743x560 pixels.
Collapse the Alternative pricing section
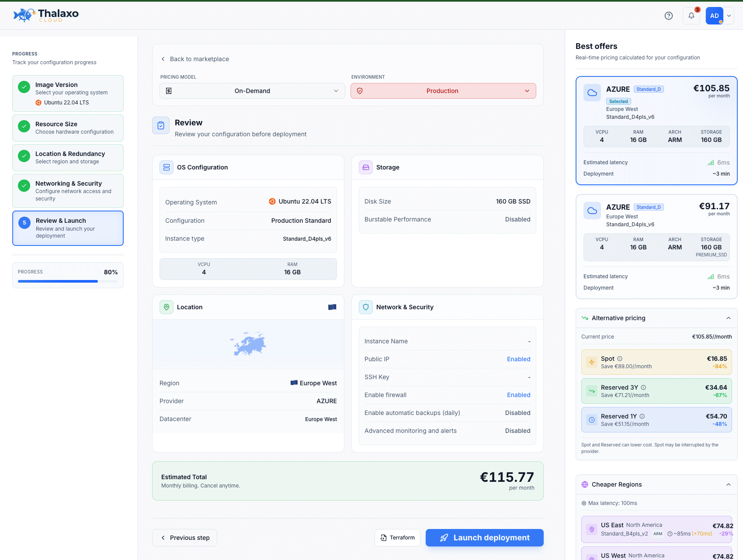pos(729,318)
